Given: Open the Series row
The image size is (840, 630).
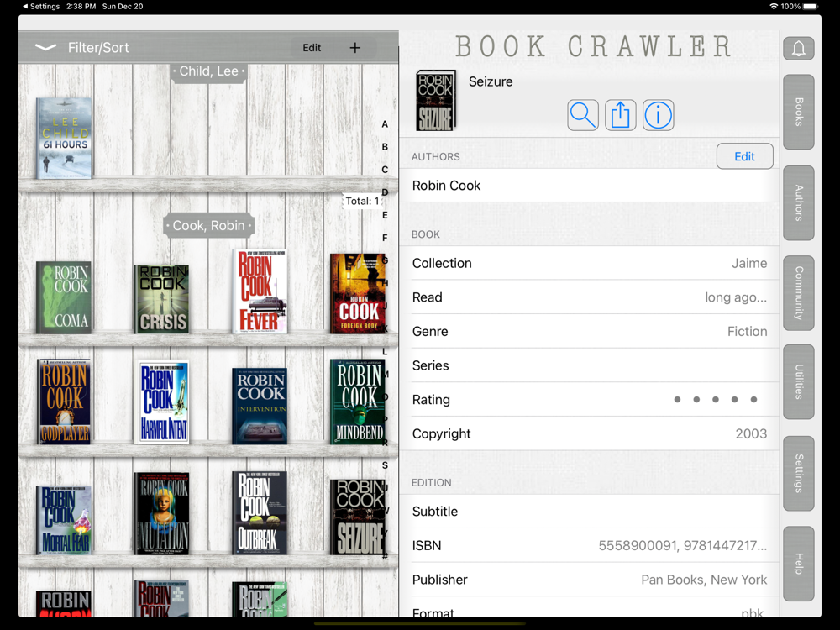Looking at the screenshot, I should click(x=590, y=365).
